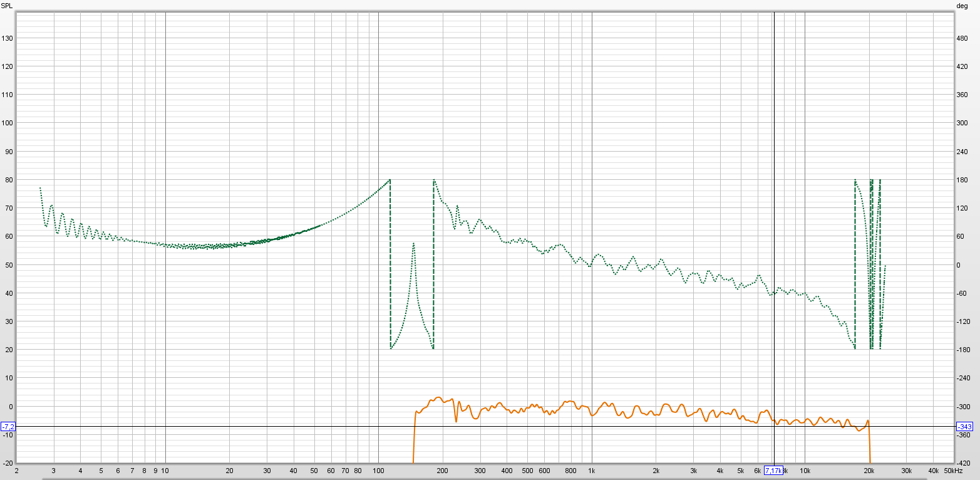Click the 20k label on the frequency axis

[x=869, y=471]
